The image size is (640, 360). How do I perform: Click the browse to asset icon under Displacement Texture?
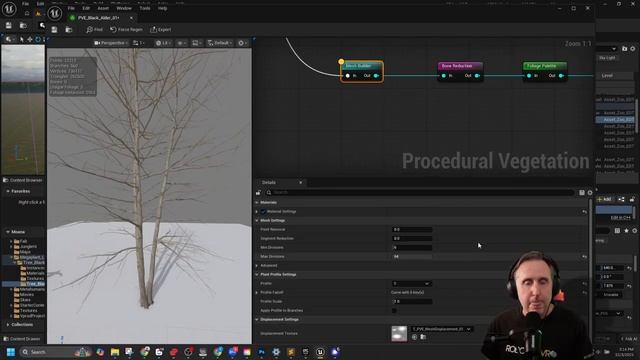tap(423, 337)
